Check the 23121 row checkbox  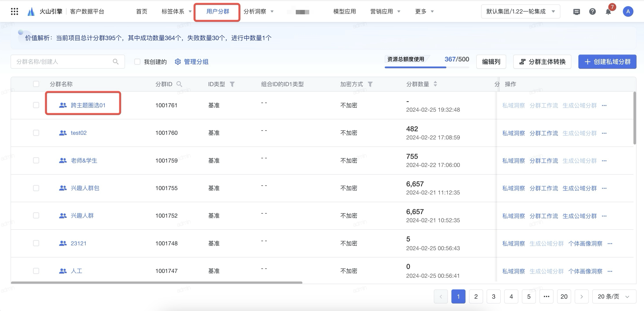point(36,243)
